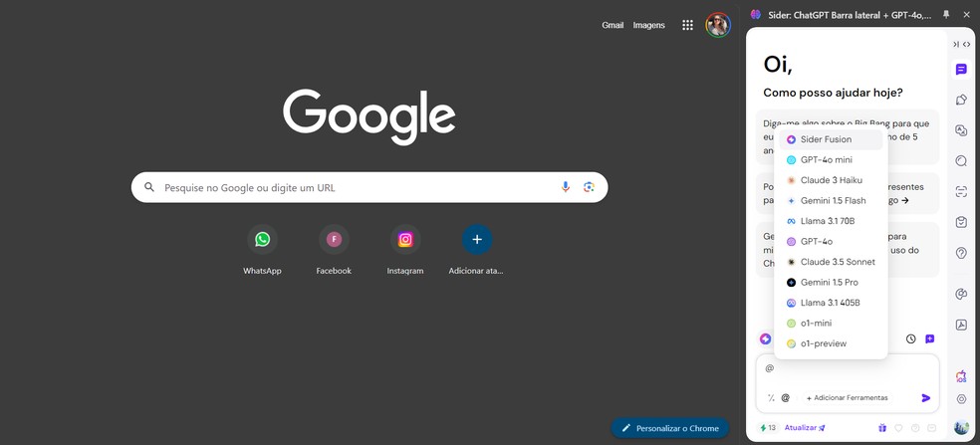Open the help question-mark icon in sidebar
This screenshot has height=445, width=980.
(961, 253)
